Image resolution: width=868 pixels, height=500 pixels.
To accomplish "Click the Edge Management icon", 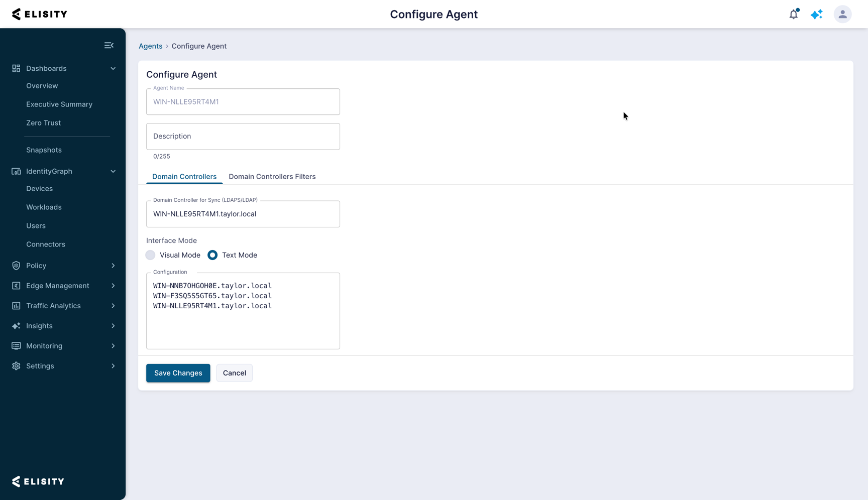I will [x=16, y=286].
